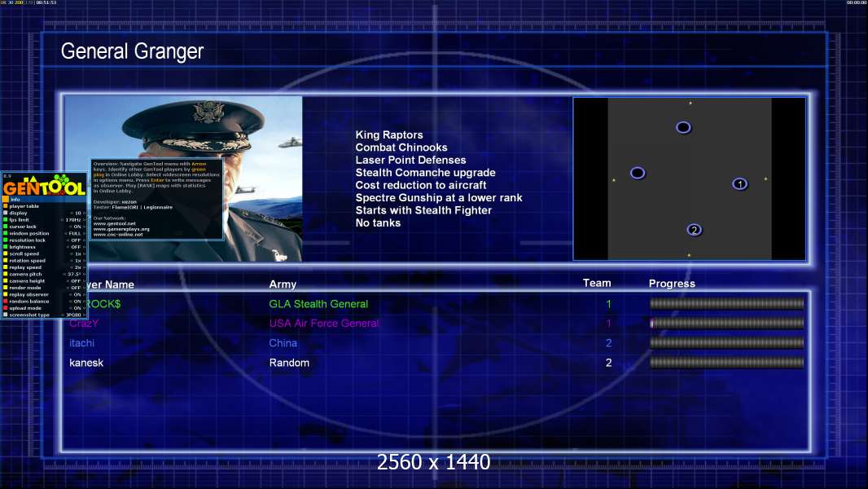Click the green square beside brightness
Viewport: 868px width, 489px height.
tap(6, 247)
